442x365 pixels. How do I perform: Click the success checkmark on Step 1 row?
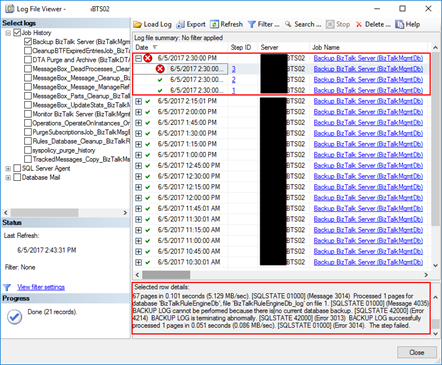[160, 90]
